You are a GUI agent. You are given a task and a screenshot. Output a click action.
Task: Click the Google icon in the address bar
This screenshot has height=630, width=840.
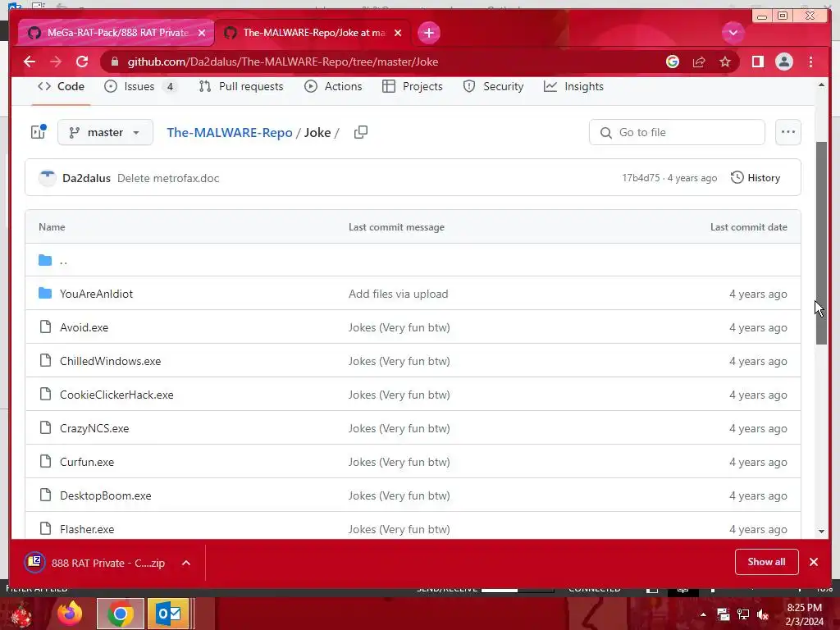tap(673, 62)
